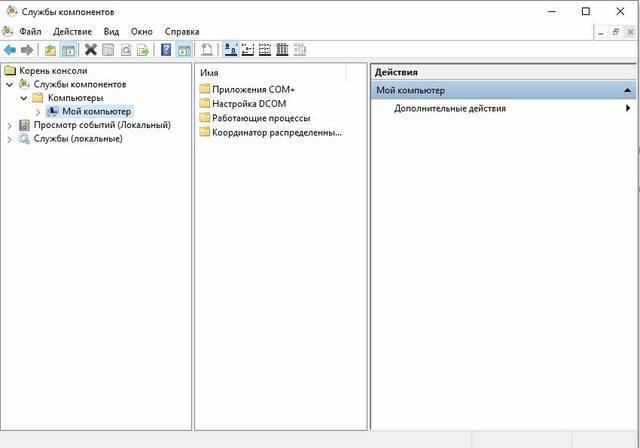Open the Файл menu

pos(30,31)
